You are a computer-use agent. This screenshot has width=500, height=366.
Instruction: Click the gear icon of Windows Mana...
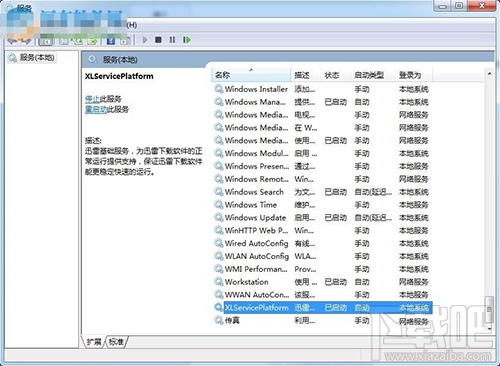point(219,102)
